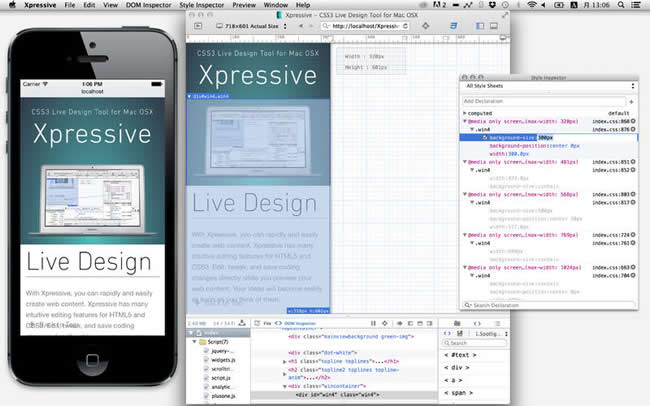Open the Style Inspector menu
Viewport: 650px width, 406px height.
click(201, 5)
